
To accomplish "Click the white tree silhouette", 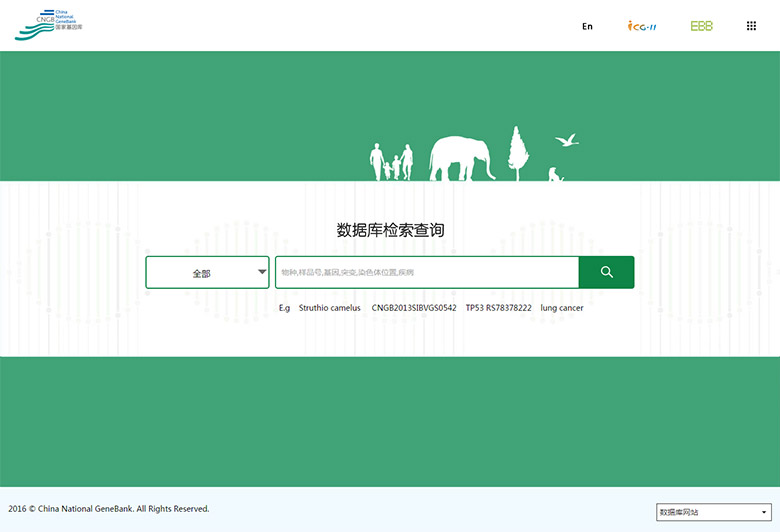I will pos(517,152).
